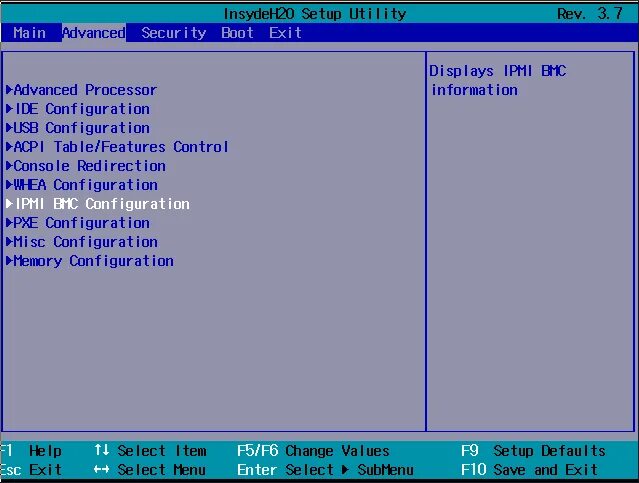Click F10 Save and Exit hint
Image resolution: width=639 pixels, height=483 pixels.
(x=529, y=470)
